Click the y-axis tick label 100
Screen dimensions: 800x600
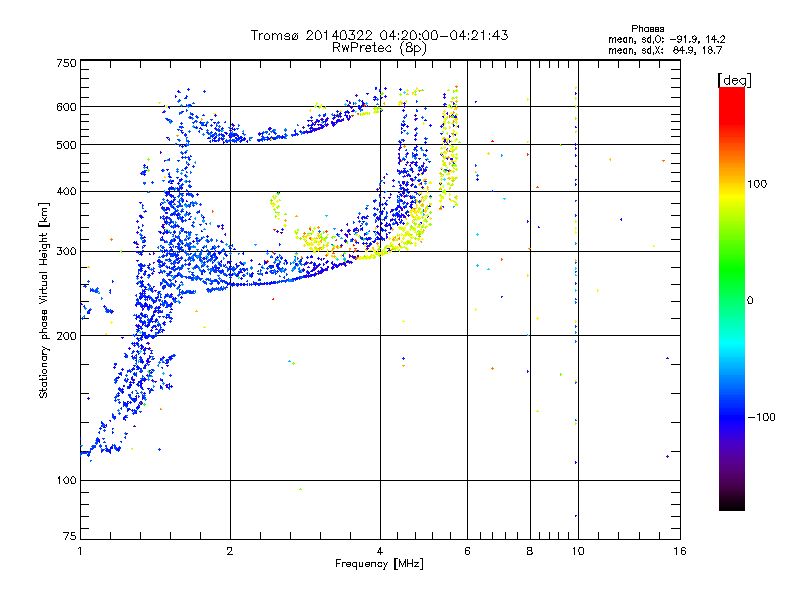66,480
